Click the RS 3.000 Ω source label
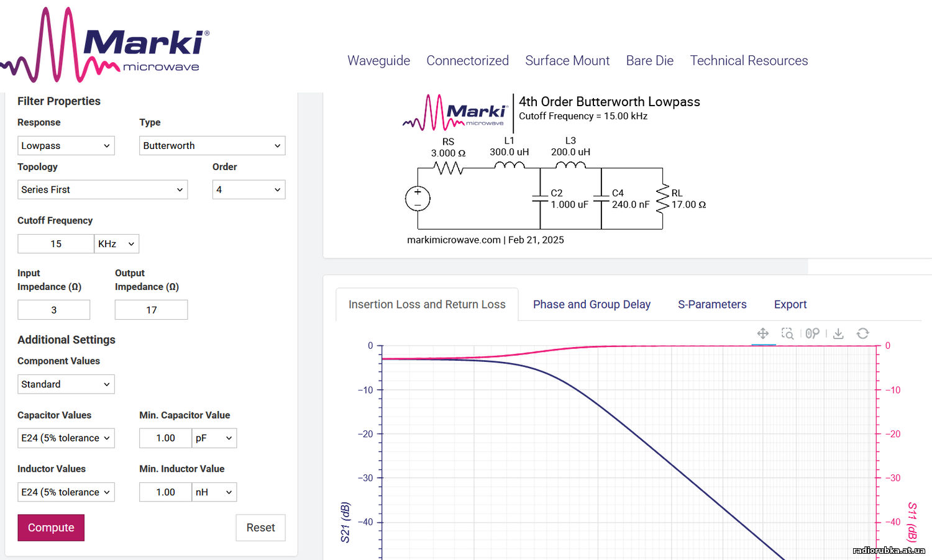 449,147
